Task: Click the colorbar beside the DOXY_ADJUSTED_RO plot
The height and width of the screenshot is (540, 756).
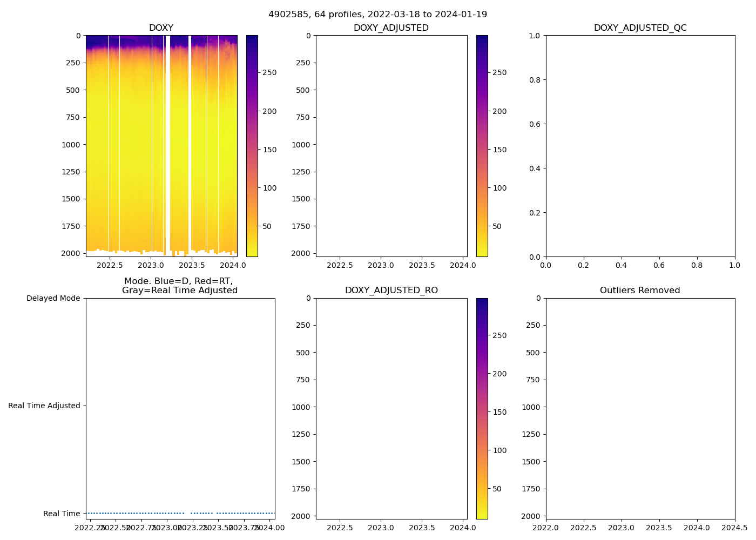Action: (x=482, y=408)
